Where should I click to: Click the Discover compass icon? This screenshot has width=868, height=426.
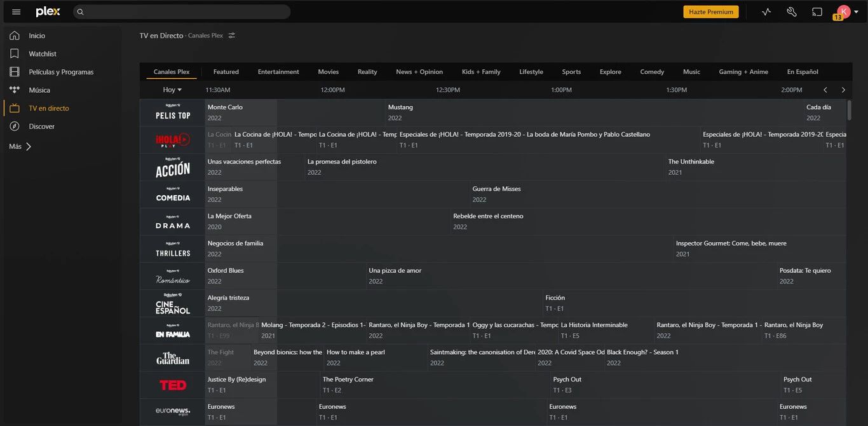click(15, 127)
